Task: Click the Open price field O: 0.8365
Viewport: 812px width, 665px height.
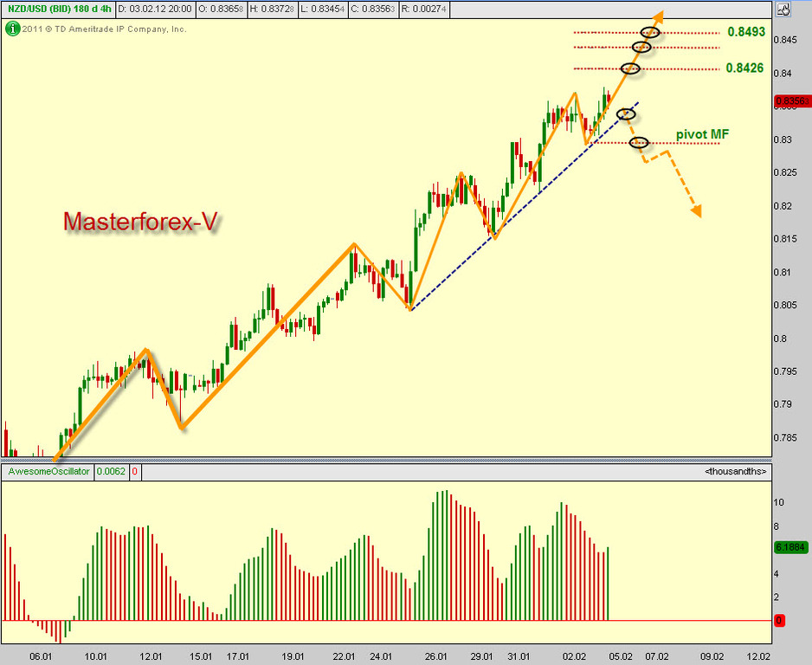Action: 222,10
